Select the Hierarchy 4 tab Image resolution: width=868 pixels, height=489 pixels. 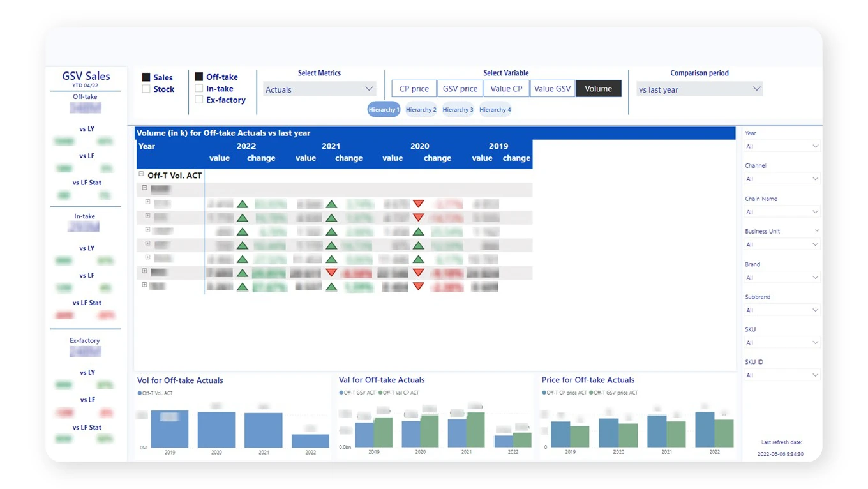(x=495, y=110)
